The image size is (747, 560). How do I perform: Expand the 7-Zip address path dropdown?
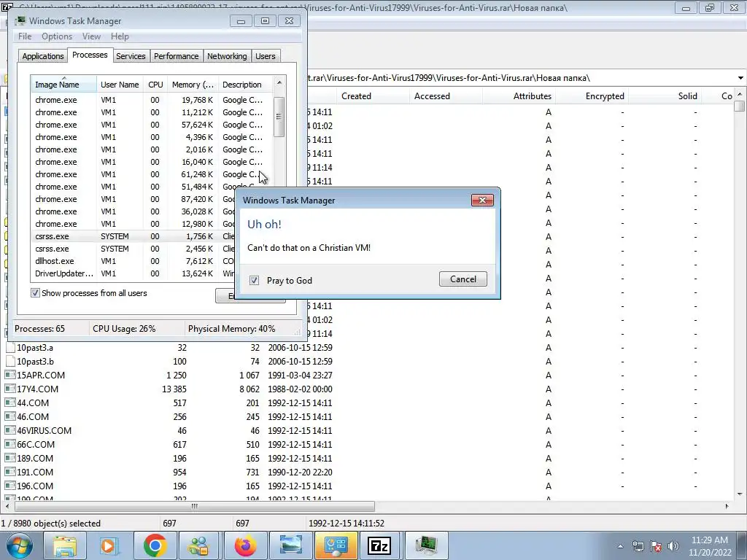point(740,78)
